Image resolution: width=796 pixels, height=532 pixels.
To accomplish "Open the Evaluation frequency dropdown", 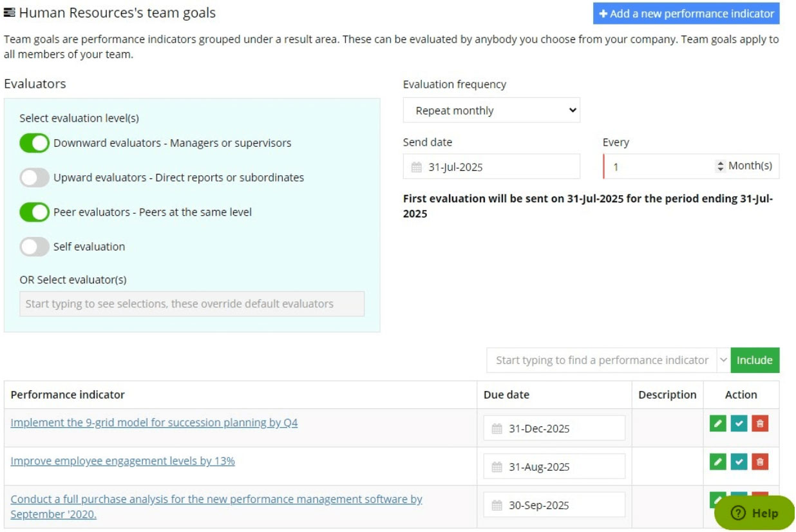I will pos(491,111).
